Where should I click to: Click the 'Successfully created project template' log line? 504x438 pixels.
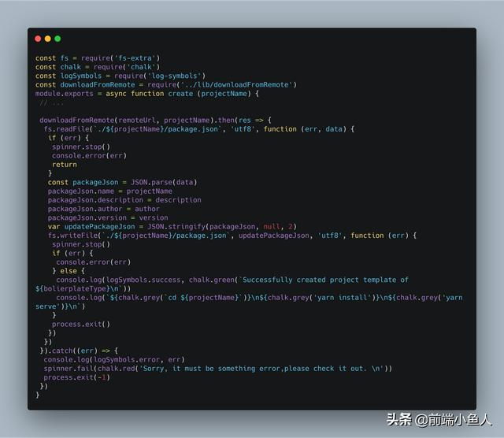tap(232, 280)
